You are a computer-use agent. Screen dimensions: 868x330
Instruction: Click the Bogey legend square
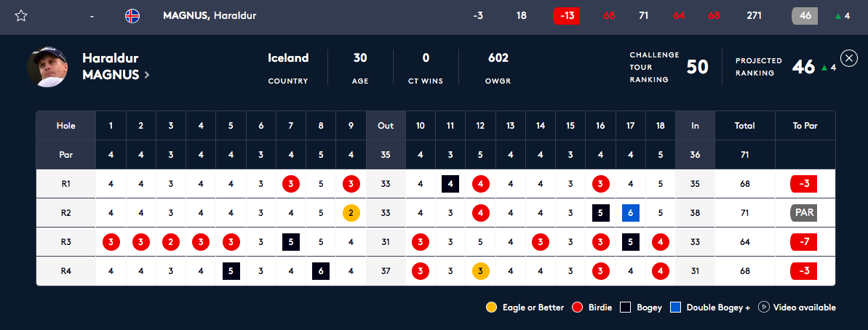[626, 307]
